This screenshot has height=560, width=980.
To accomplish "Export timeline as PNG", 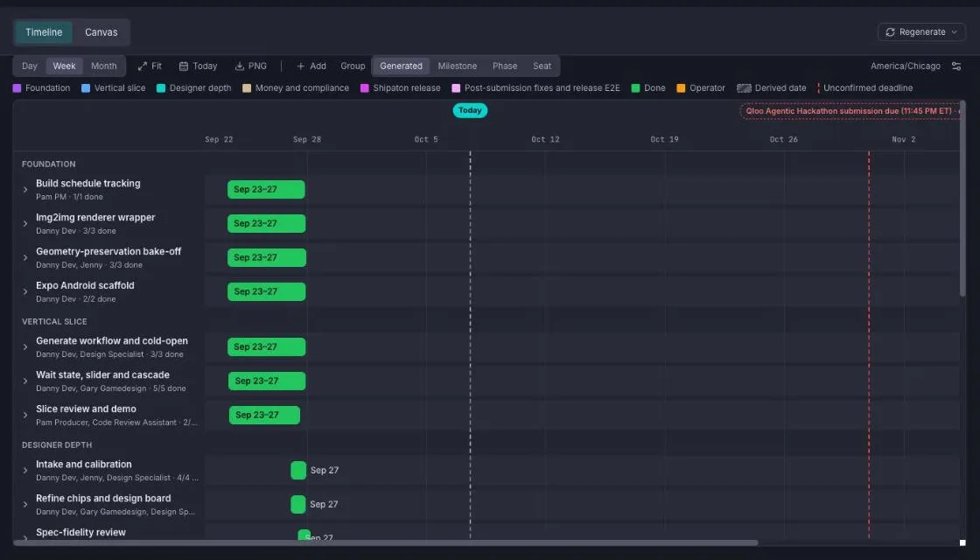I will (x=250, y=66).
